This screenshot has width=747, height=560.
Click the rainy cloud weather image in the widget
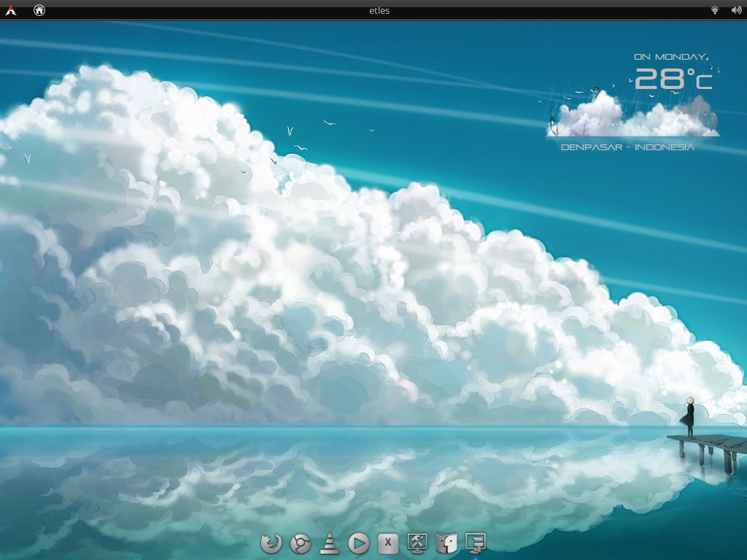click(x=634, y=113)
